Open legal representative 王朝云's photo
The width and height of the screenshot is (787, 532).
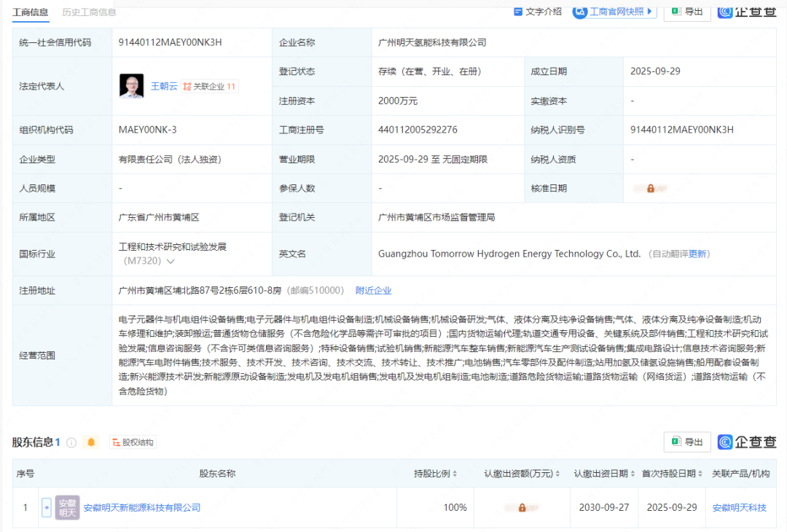tap(131, 86)
